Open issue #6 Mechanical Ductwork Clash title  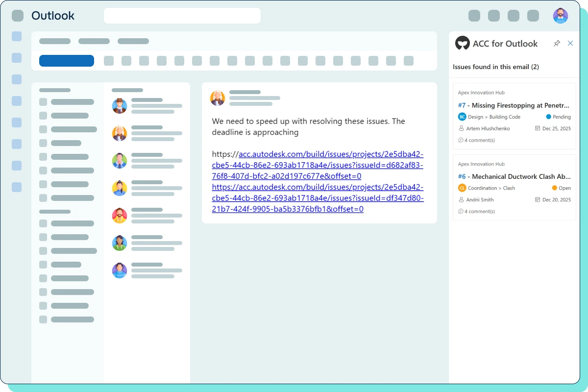click(514, 176)
